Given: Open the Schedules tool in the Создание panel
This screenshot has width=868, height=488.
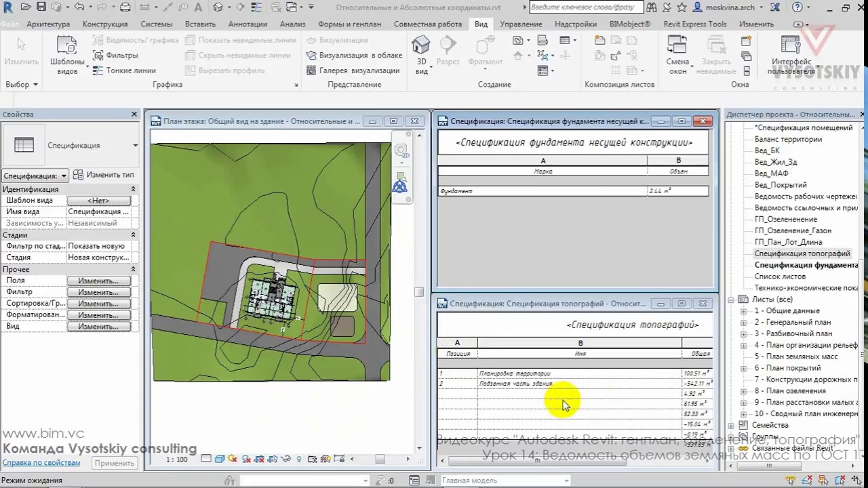Looking at the screenshot, I should click(x=566, y=41).
